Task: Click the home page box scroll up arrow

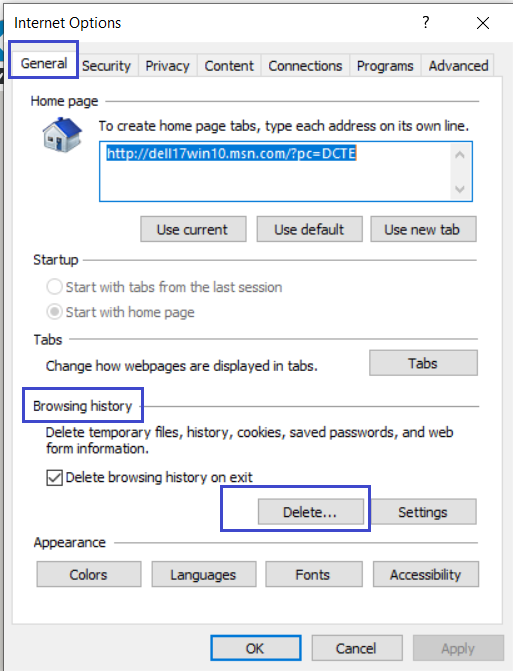Action: point(460,155)
